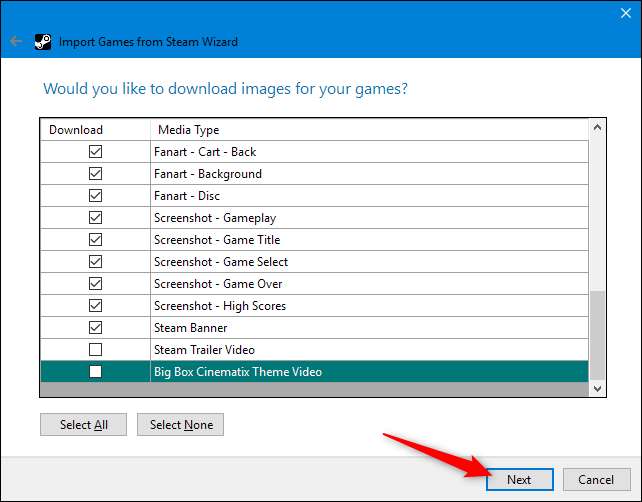The width and height of the screenshot is (642, 502).
Task: Enable Big Box Cinematix Theme Video checkbox
Action: (95, 371)
